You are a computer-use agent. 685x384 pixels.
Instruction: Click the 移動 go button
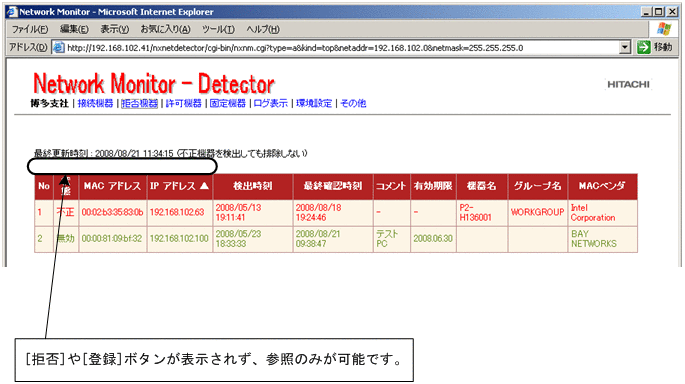point(654,47)
